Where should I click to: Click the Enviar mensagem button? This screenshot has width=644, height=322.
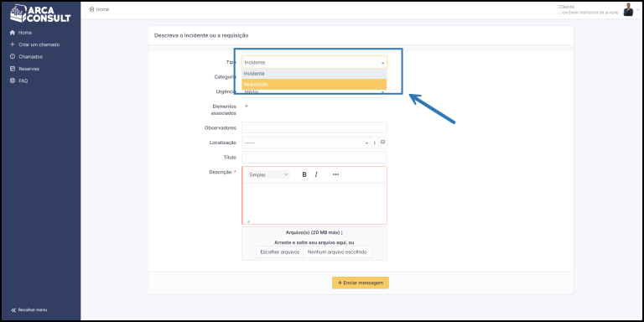point(361,283)
